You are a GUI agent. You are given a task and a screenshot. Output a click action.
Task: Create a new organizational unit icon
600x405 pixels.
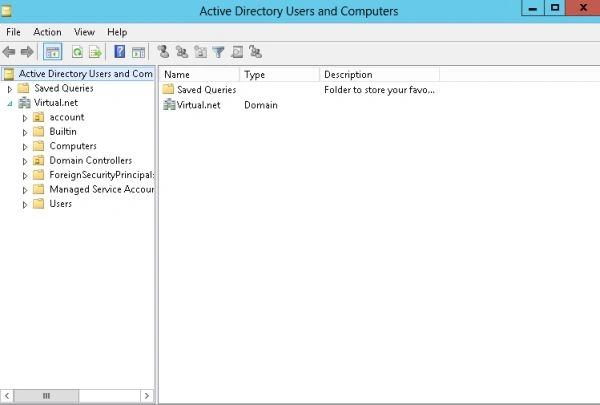tap(200, 52)
